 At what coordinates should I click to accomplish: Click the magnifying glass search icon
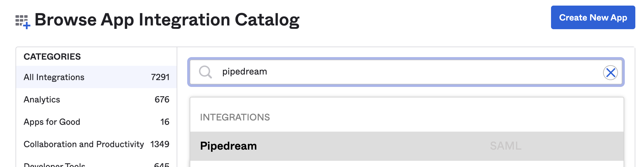[x=205, y=72]
